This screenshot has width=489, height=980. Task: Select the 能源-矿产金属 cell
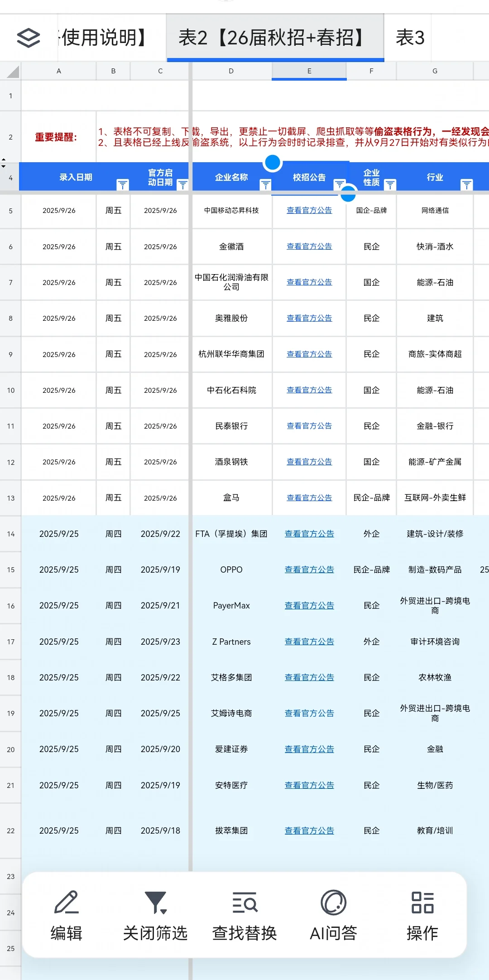(435, 462)
